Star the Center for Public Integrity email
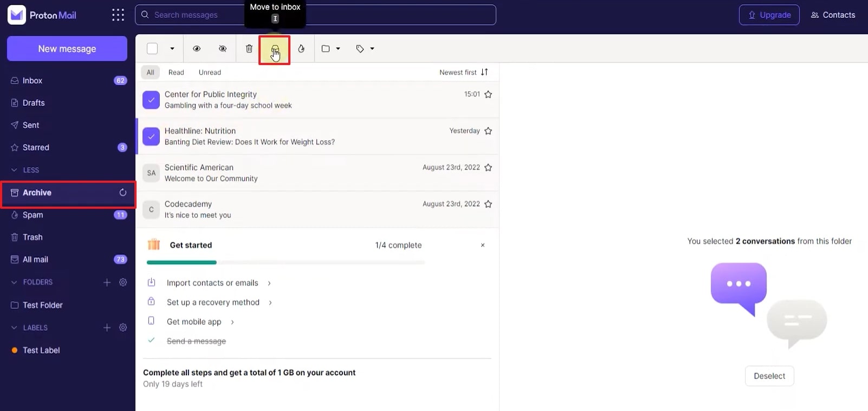Image resolution: width=868 pixels, height=411 pixels. [x=488, y=94]
